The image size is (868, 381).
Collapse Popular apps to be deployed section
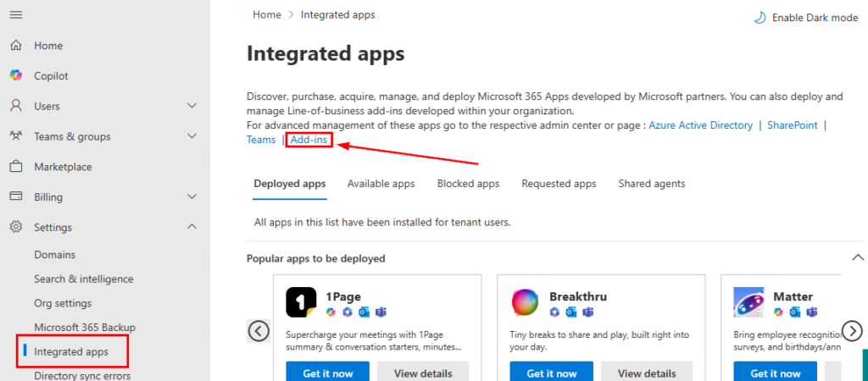point(856,258)
